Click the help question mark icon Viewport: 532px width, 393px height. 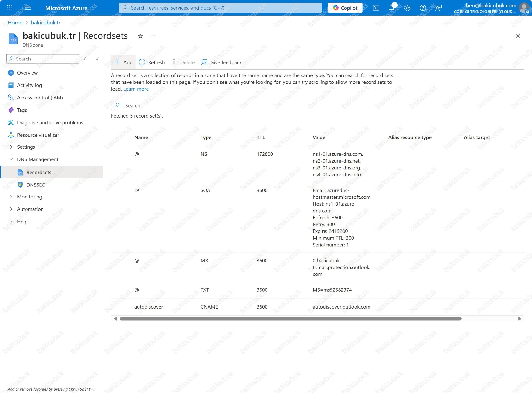423,8
